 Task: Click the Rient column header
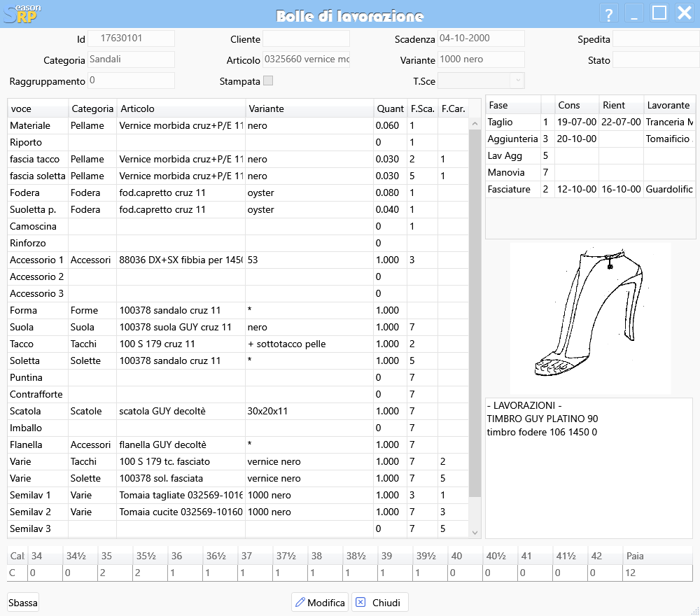tap(620, 105)
